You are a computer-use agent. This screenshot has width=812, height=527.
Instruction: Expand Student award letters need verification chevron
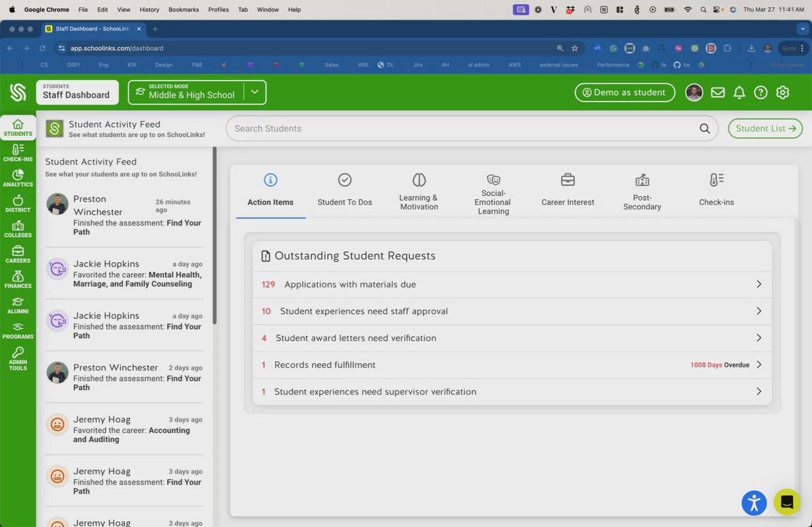(759, 338)
